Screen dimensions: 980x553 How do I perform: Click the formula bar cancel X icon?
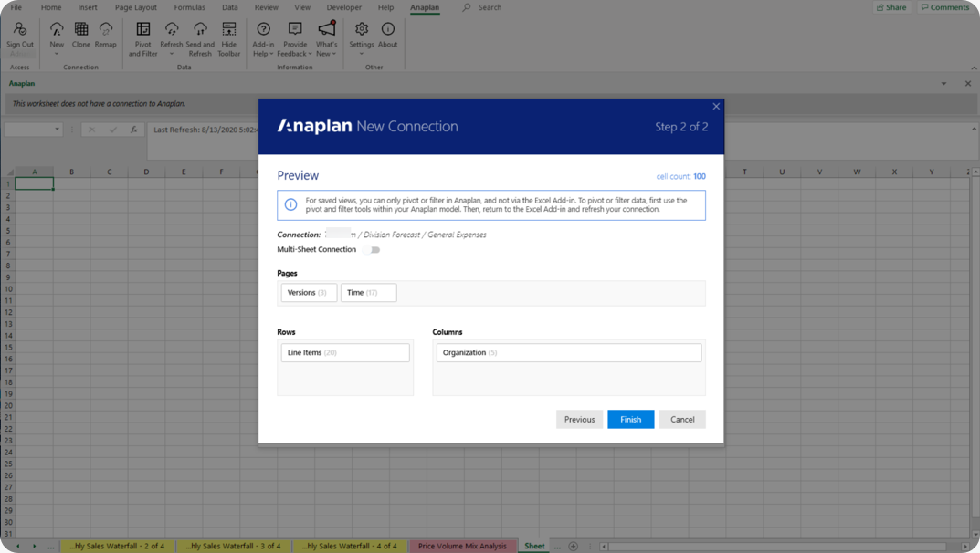point(92,130)
